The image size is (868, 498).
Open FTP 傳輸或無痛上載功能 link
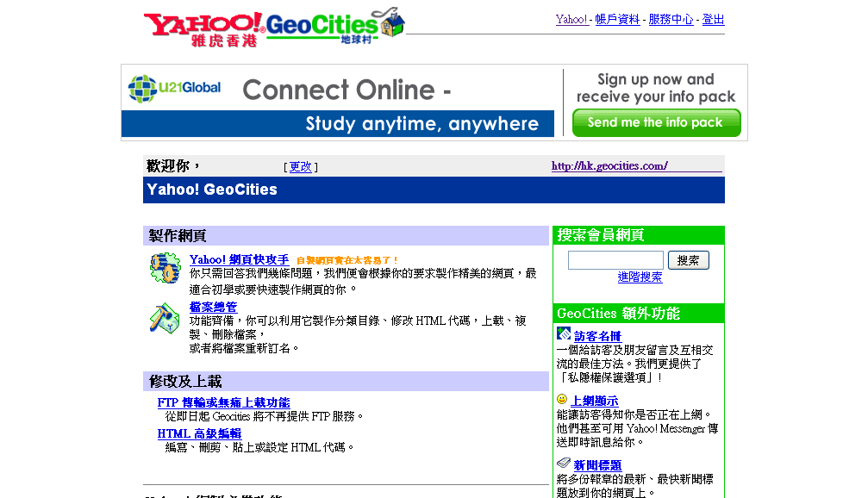click(223, 402)
